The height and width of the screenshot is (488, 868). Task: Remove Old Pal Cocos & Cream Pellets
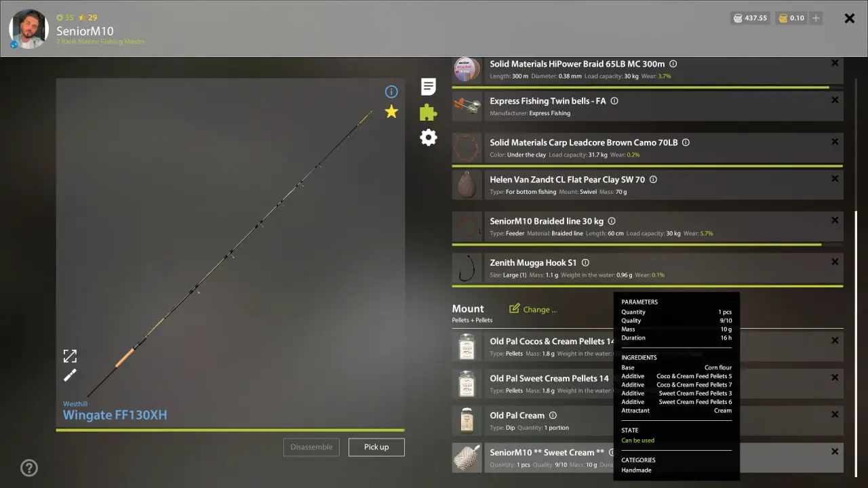[x=835, y=340]
